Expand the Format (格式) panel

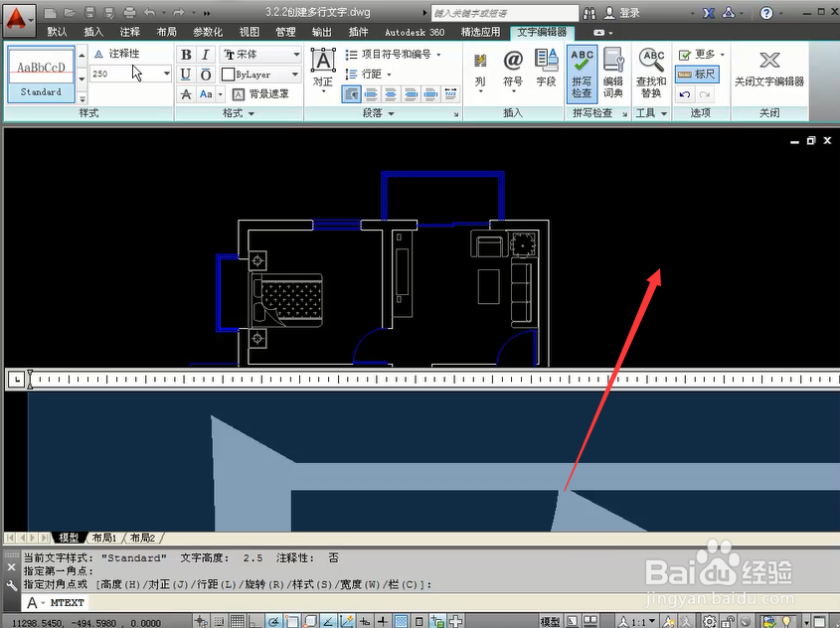239,113
